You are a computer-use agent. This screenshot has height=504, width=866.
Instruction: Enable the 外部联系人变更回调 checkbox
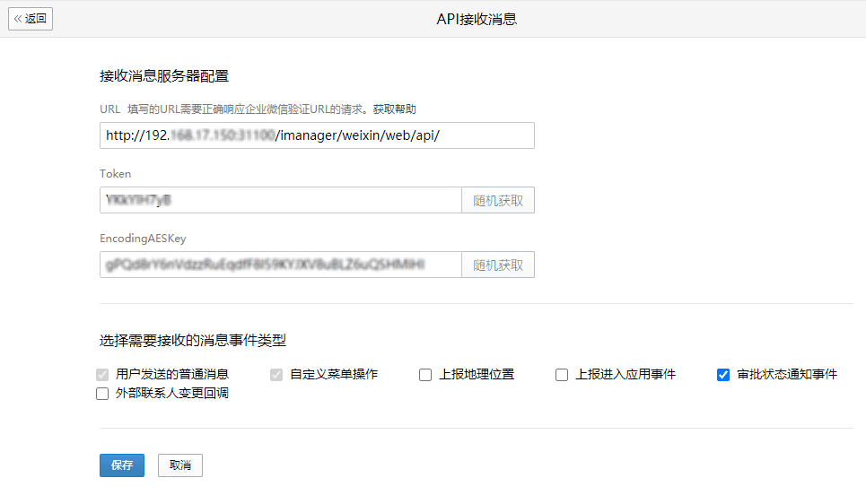click(x=102, y=394)
